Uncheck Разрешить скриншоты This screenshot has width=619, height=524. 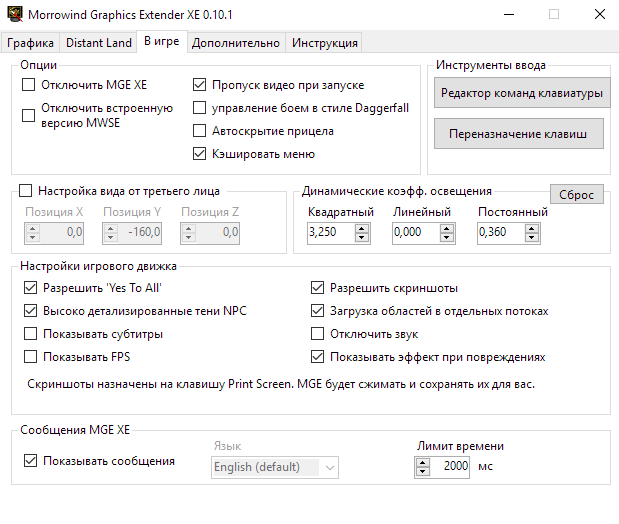coord(317,287)
